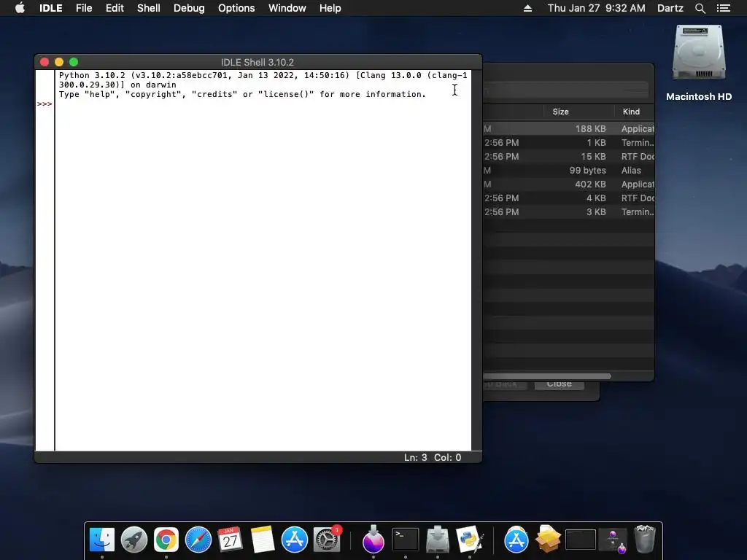Close the IDLE Shell window

click(44, 62)
